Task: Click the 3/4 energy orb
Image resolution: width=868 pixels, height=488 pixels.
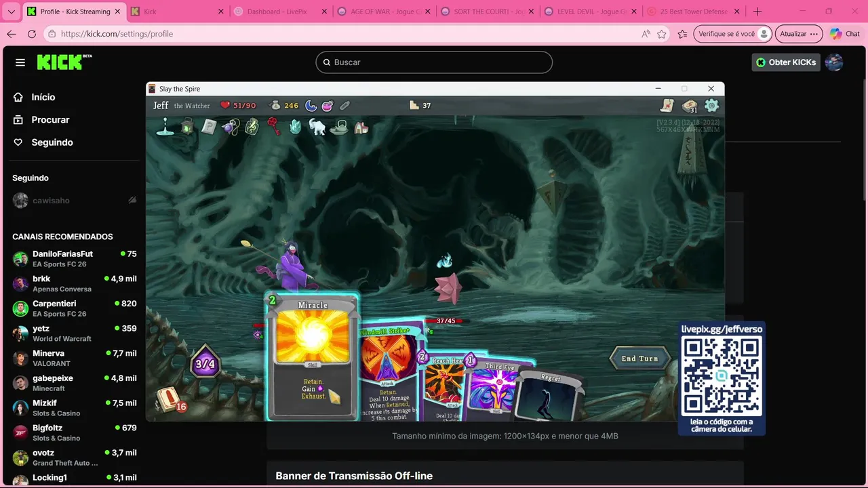Action: point(205,364)
